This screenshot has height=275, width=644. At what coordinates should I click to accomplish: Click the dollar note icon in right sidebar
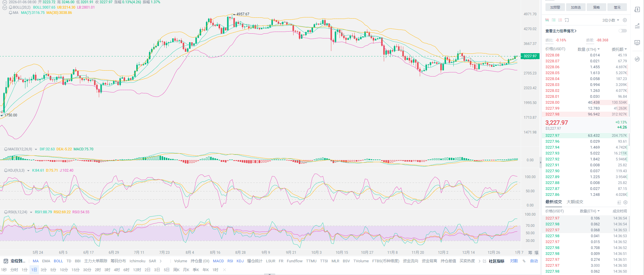tap(637, 9)
